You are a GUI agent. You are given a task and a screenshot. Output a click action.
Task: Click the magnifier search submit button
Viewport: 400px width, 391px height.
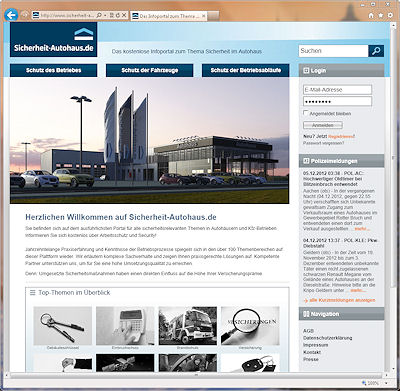click(x=376, y=51)
